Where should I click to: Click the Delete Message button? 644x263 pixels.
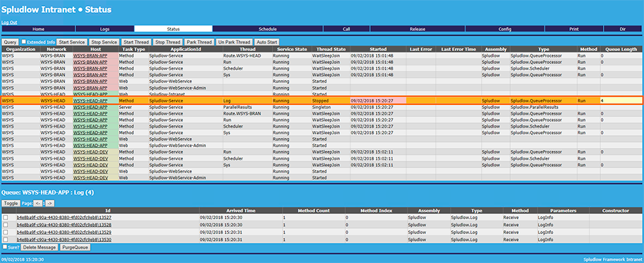point(39,248)
